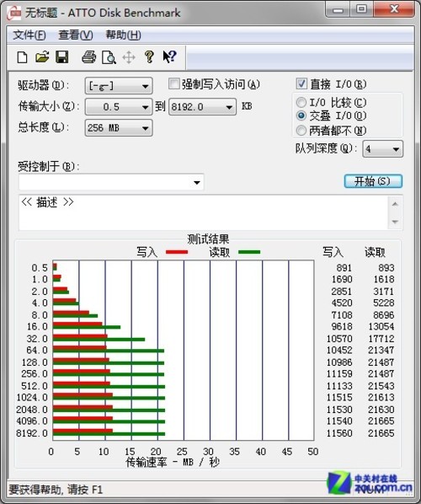
Task: Open the 8192.0 maximum transfer size dropdown
Action: pos(202,107)
